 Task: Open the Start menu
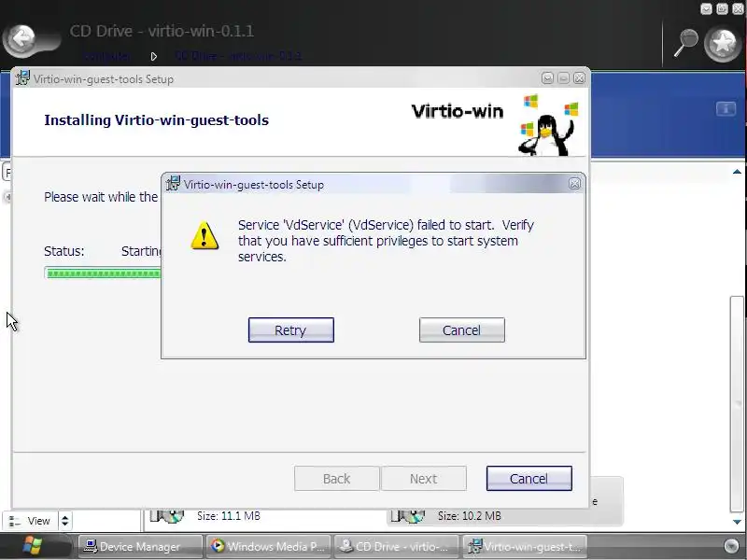[33, 546]
